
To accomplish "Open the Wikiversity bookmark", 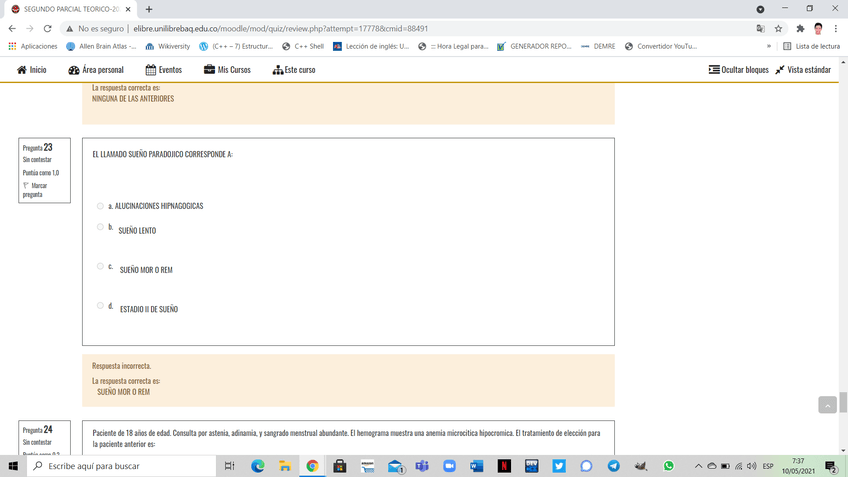I will tap(168, 47).
